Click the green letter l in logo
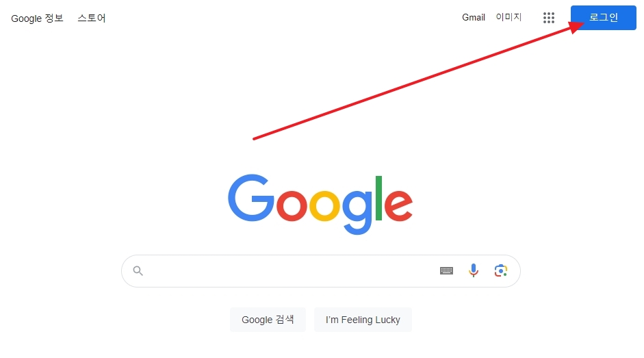Screen dimensions: 644x358 pyautogui.click(x=378, y=198)
